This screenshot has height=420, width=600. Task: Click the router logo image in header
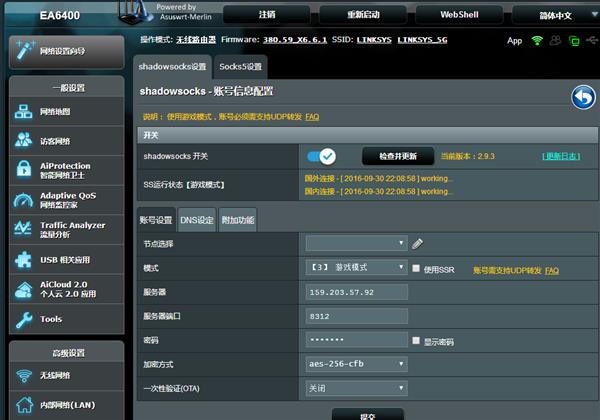click(x=135, y=12)
